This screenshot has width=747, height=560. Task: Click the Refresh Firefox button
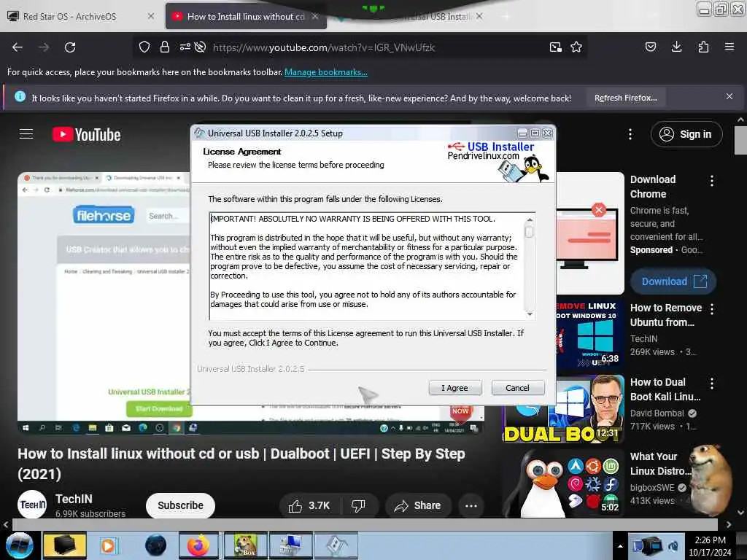625,98
